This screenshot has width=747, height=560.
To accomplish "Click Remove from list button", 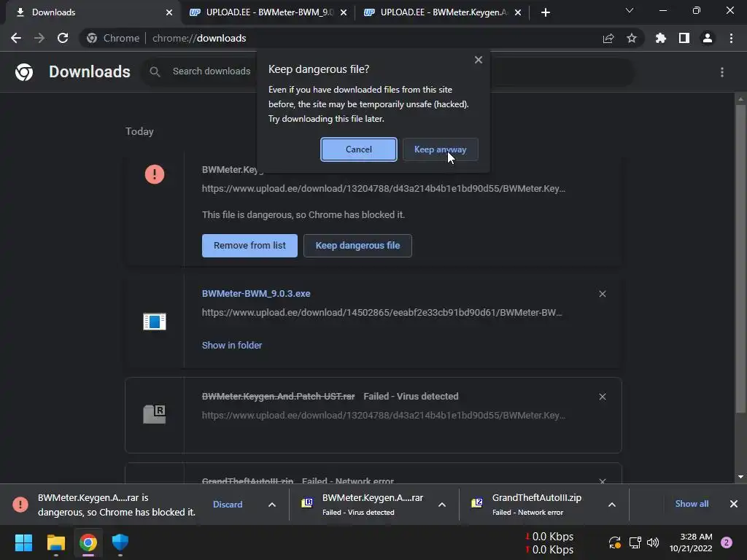I will point(249,246).
